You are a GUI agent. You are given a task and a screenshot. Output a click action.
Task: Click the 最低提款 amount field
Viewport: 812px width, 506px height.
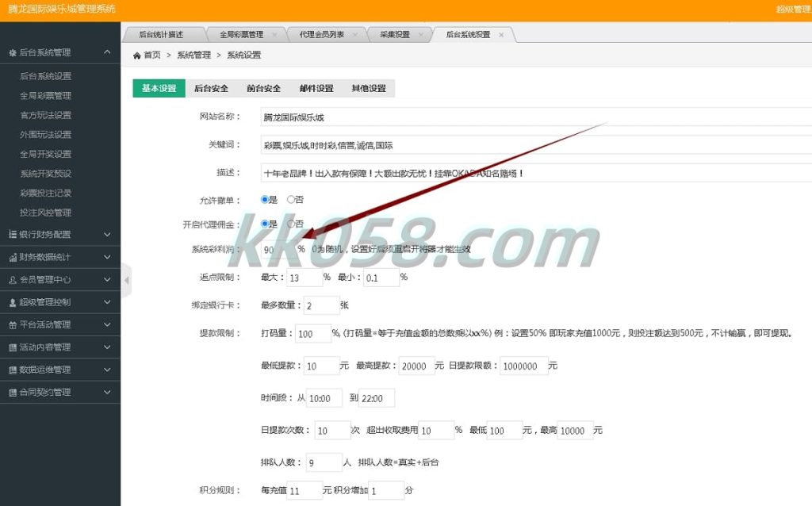pyautogui.click(x=322, y=366)
